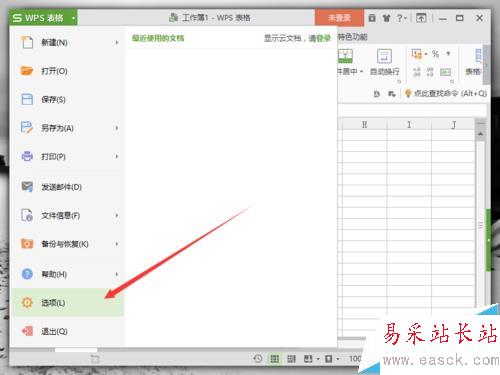Click the 最近使用的文档 heading
The width and height of the screenshot is (500, 375).
pos(158,38)
